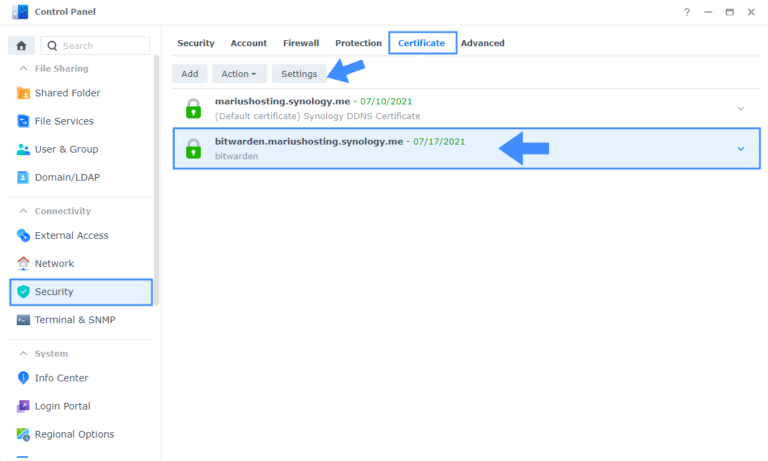The height and width of the screenshot is (461, 768).
Task: Expand the bitwarden certificate details
Action: point(740,149)
